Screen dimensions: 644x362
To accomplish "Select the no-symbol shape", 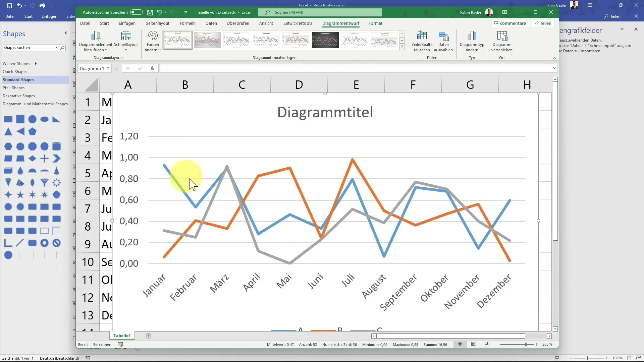I will tap(57, 243).
